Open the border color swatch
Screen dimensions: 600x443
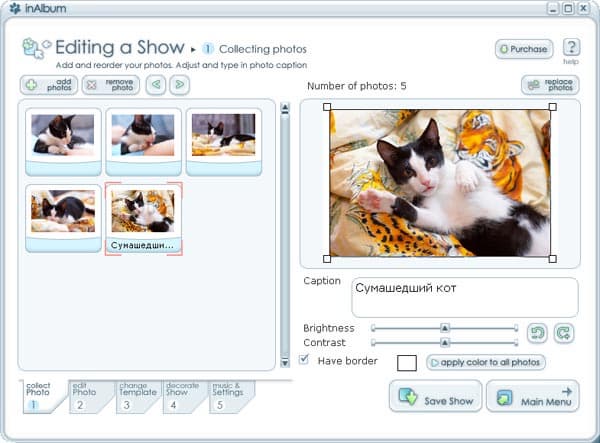(407, 363)
